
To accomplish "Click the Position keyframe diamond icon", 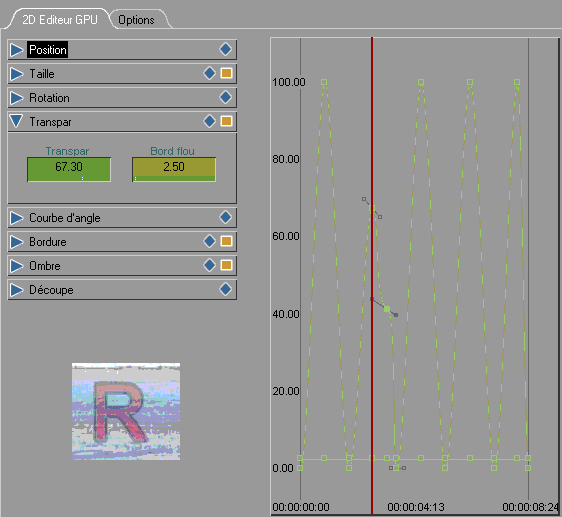I will click(225, 49).
